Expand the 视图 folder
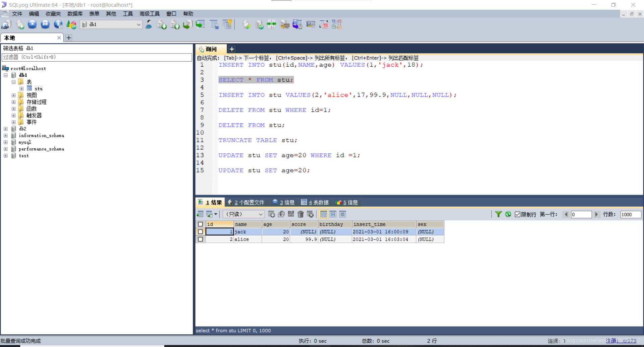This screenshot has width=644, height=347. tap(14, 95)
